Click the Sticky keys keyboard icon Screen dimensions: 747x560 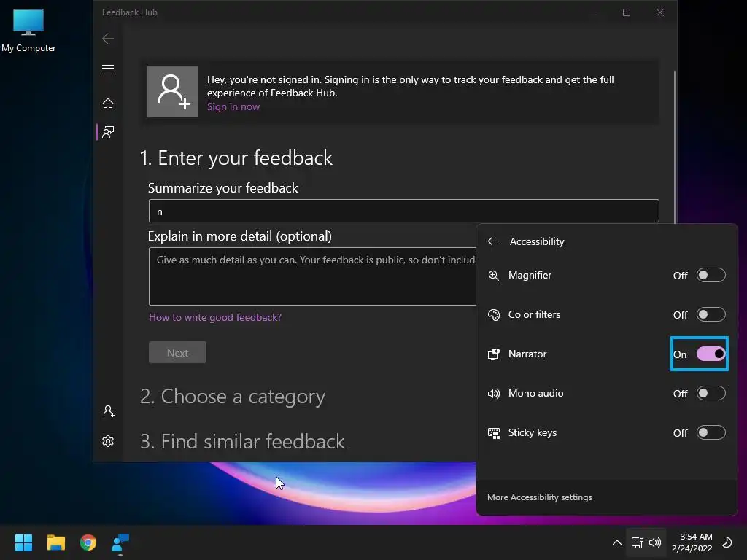point(494,433)
